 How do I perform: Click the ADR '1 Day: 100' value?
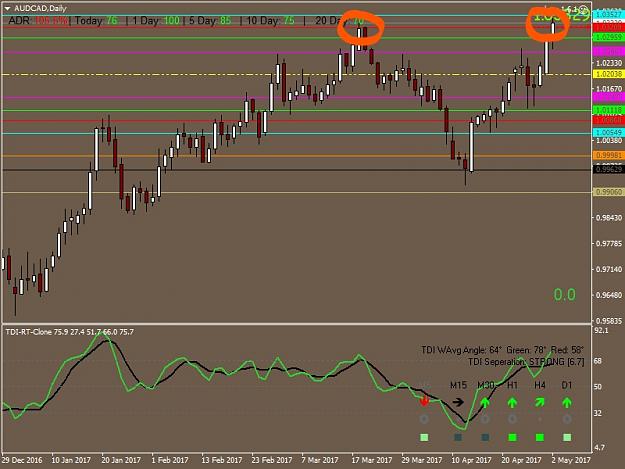pos(156,20)
